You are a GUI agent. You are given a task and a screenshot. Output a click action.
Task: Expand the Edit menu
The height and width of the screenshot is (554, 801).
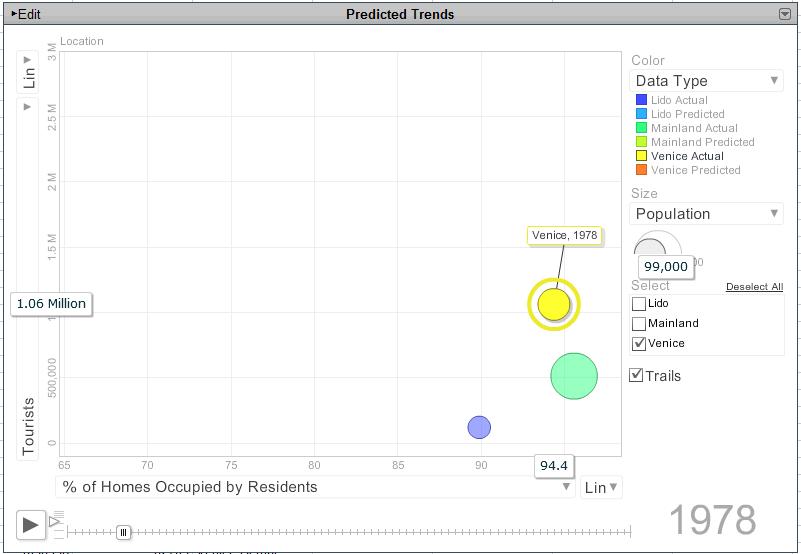(26, 14)
